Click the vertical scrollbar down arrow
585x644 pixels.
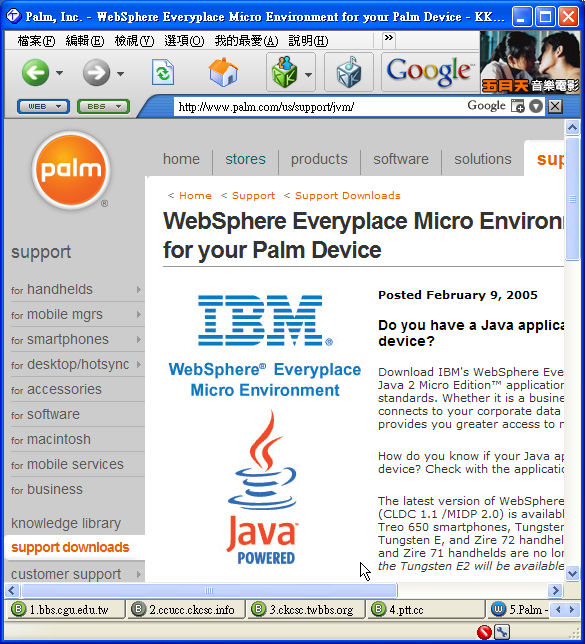click(572, 573)
